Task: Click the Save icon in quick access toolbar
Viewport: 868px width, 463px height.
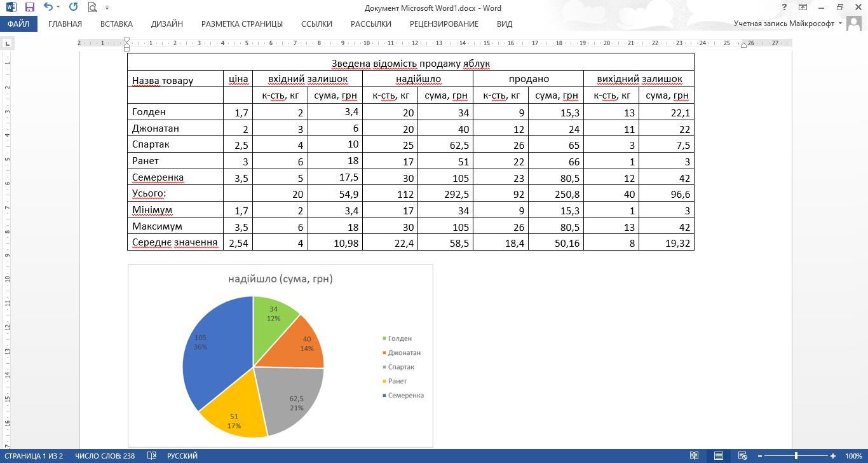Action: (29, 8)
